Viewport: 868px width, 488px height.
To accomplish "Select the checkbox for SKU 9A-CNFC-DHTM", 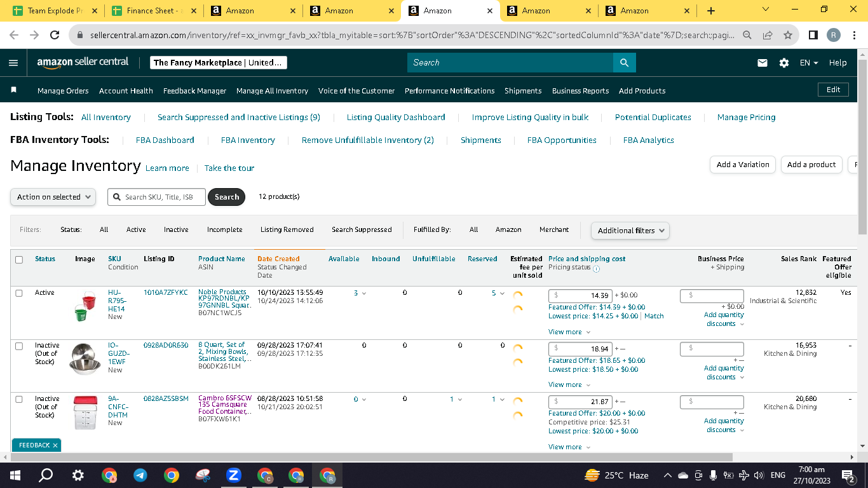I will click(x=19, y=399).
